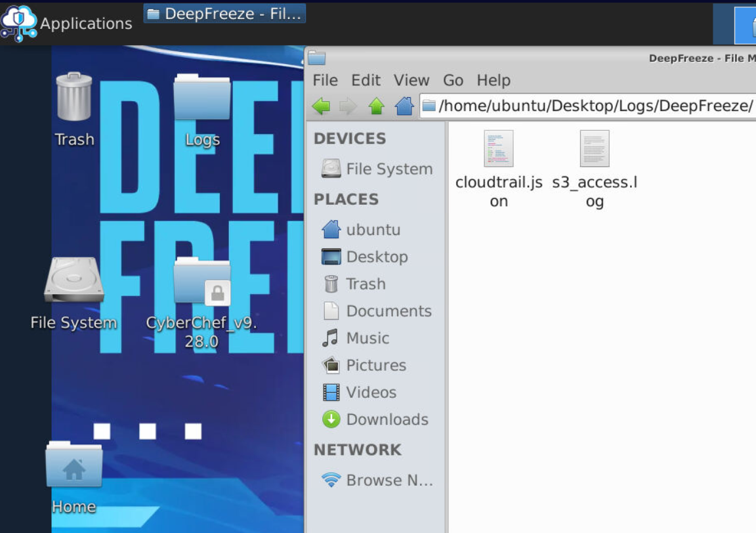Click the Browse N... label under Network
756x533 pixels.
pyautogui.click(x=390, y=480)
